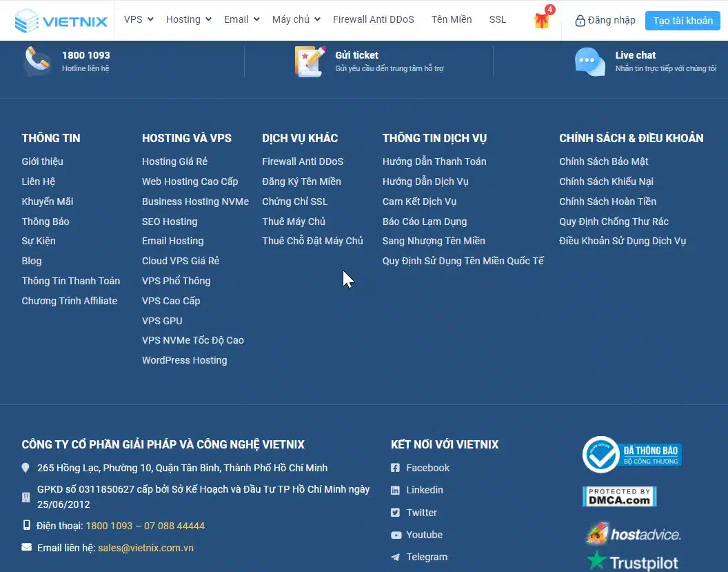The width and height of the screenshot is (728, 572).
Task: Click the Twitter icon
Action: coord(395,513)
